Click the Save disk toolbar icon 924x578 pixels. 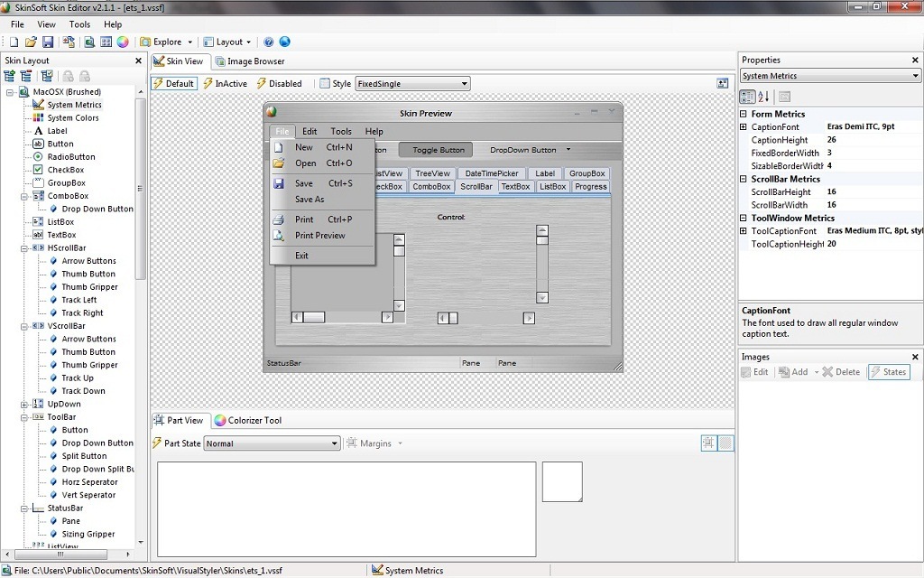[48, 42]
